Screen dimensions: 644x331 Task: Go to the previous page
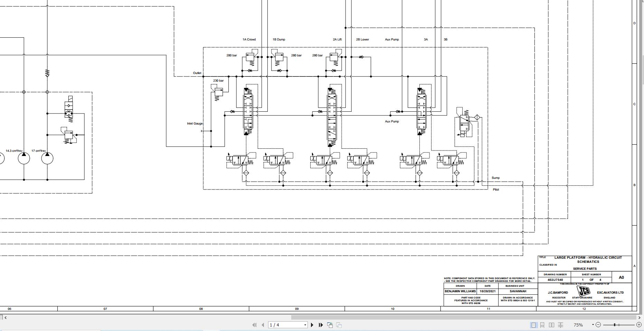(263, 325)
